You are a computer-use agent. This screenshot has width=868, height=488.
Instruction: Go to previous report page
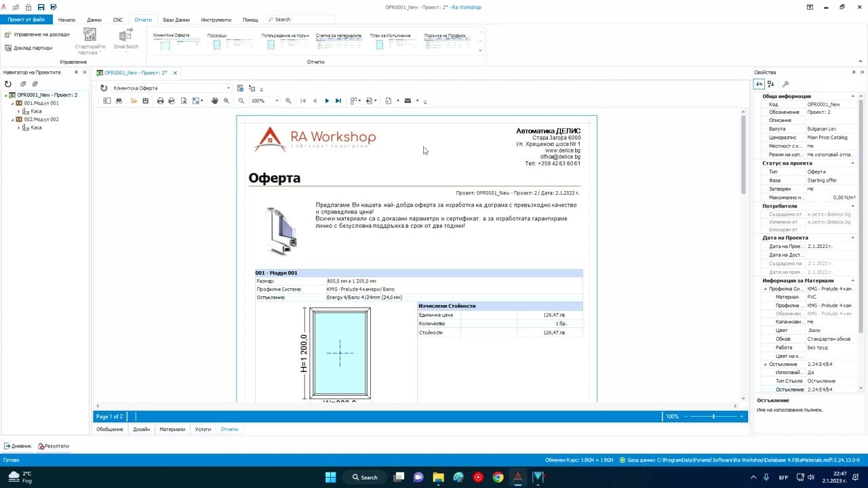(x=315, y=101)
